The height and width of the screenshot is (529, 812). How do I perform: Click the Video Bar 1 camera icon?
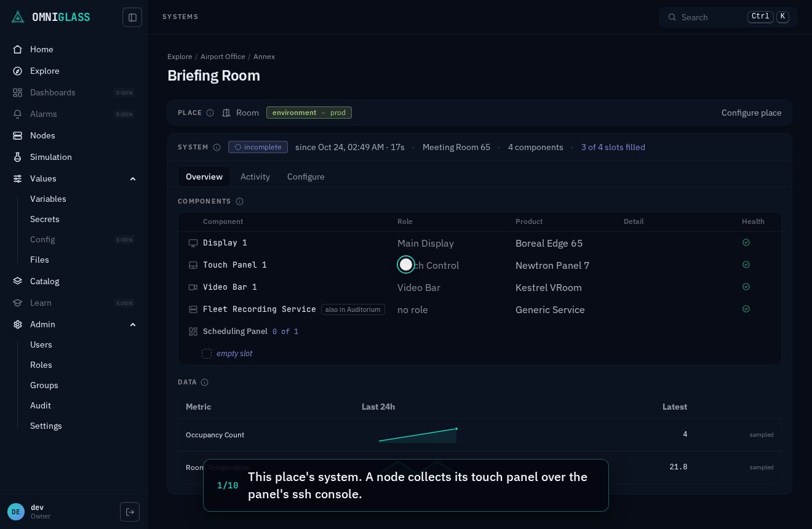tap(193, 287)
